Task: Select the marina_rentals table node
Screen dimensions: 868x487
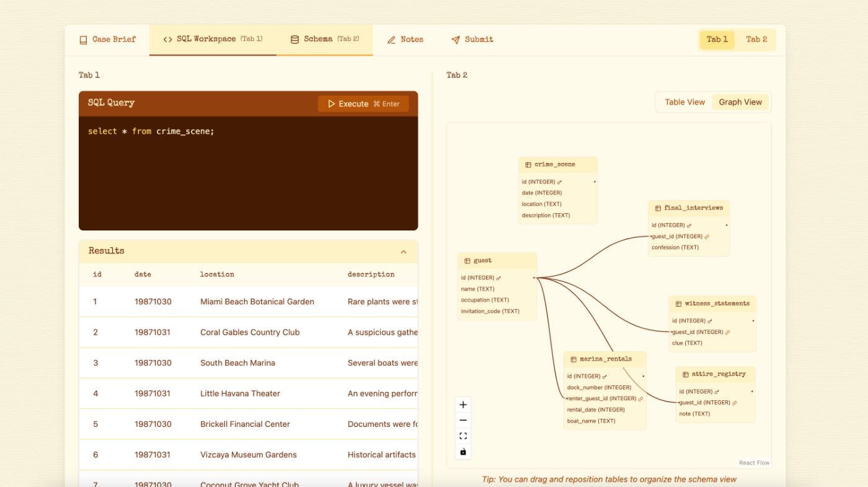Action: pyautogui.click(x=604, y=359)
